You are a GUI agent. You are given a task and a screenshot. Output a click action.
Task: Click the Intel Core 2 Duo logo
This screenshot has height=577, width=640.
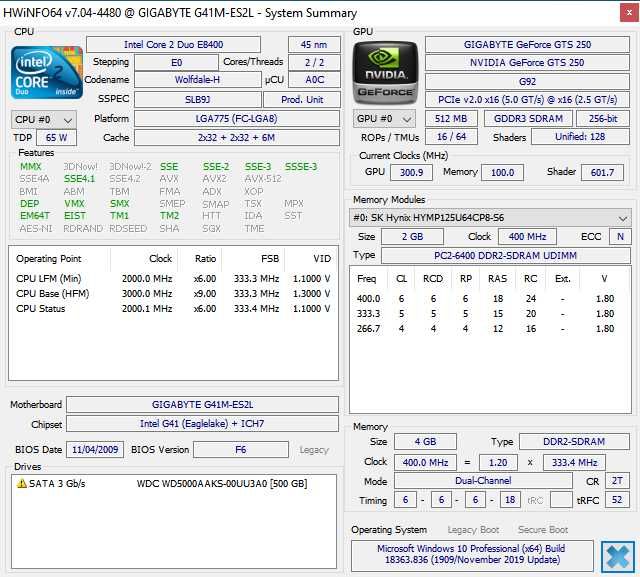click(x=47, y=73)
